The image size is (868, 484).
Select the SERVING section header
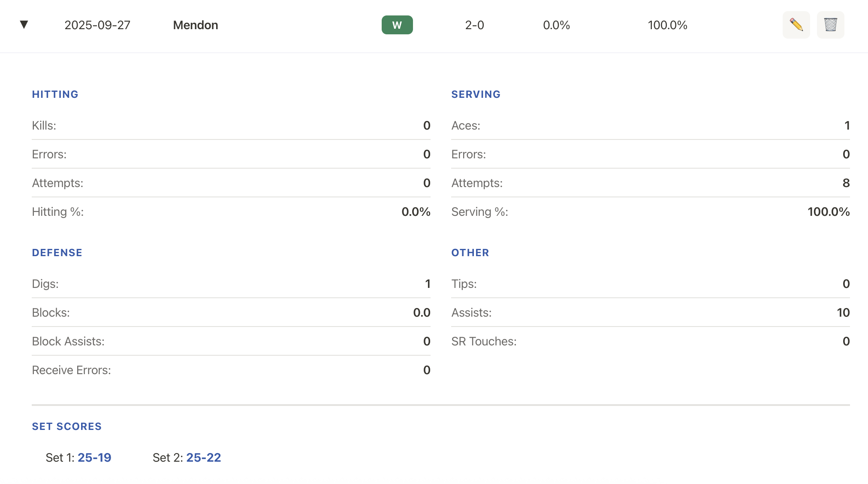coord(476,94)
